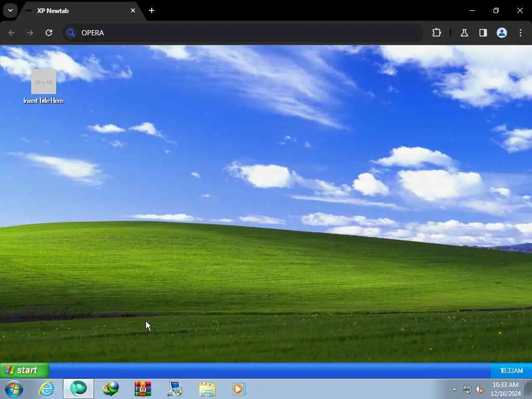
Task: Click the search icon in address bar
Action: [71, 33]
